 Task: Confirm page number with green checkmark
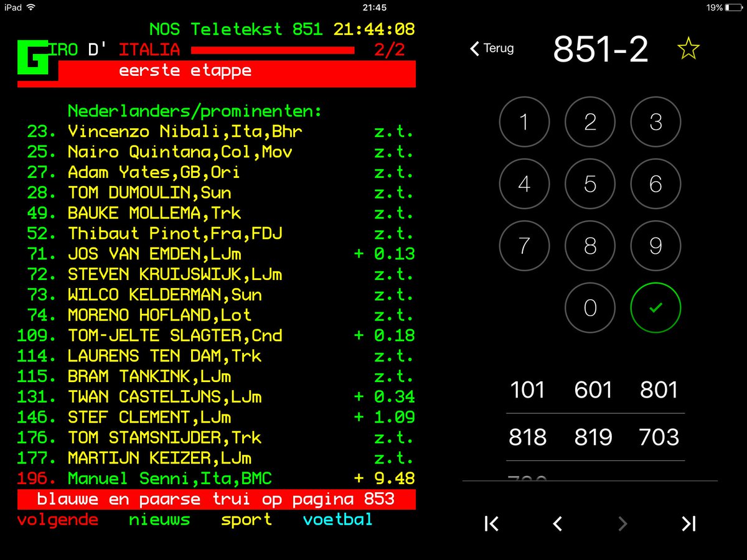click(x=655, y=308)
